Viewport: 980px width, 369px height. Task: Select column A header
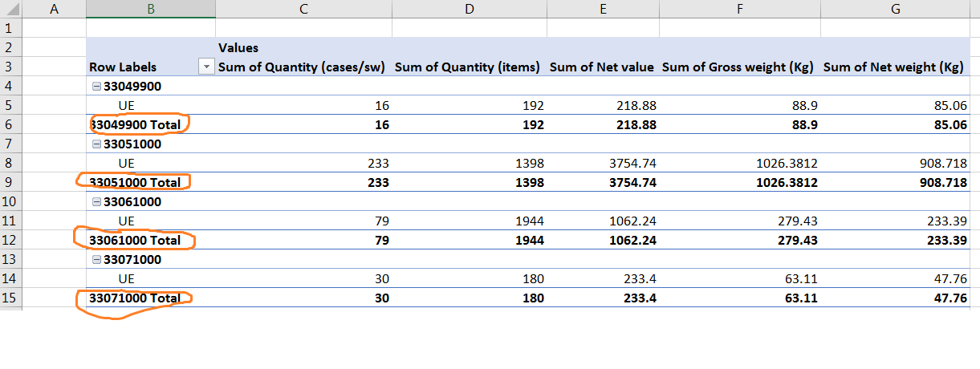[x=55, y=10]
